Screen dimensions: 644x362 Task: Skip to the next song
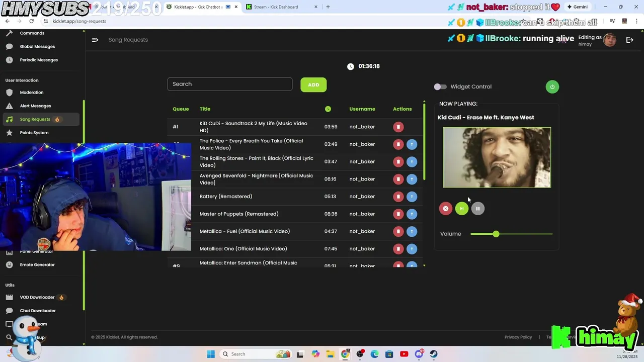pos(461,209)
